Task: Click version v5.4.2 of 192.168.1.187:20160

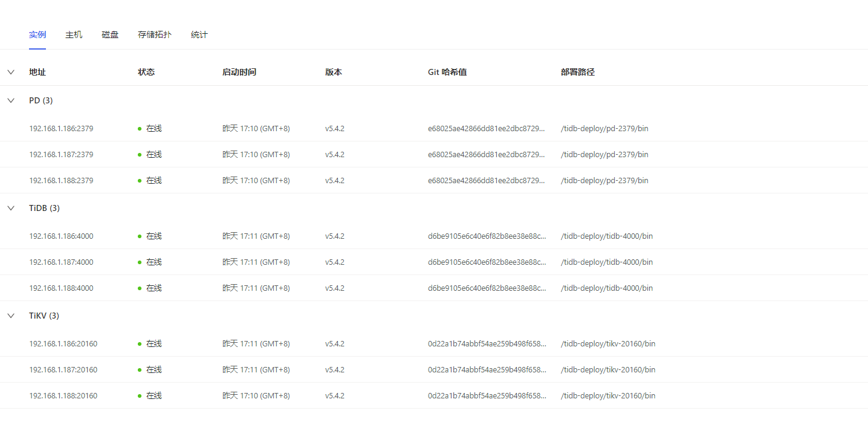Action: (335, 370)
